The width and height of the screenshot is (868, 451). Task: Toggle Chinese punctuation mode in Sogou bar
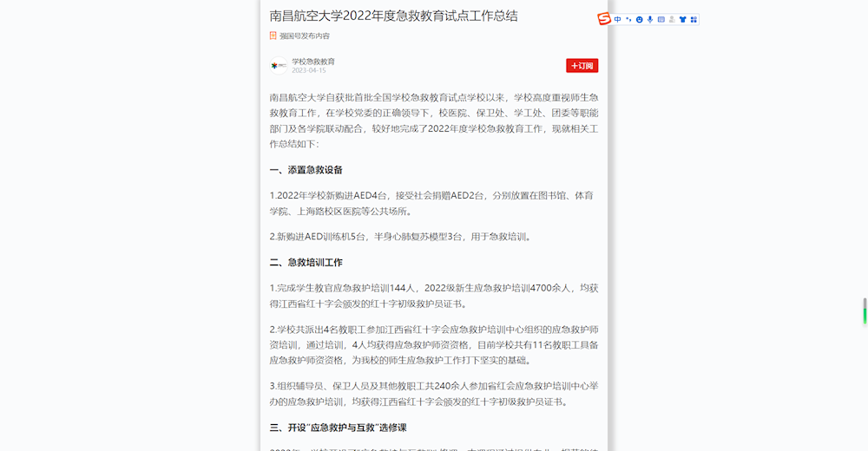[x=628, y=19]
